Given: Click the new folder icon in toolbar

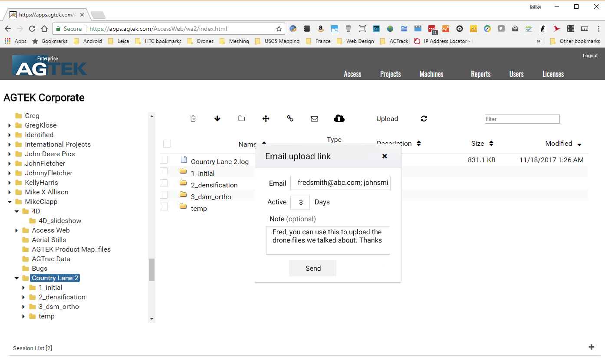Looking at the screenshot, I should click(x=242, y=118).
